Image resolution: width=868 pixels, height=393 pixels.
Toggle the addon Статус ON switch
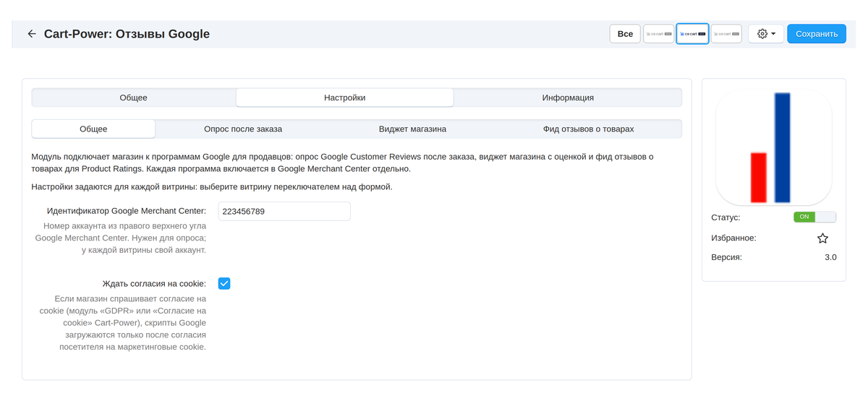tap(814, 217)
